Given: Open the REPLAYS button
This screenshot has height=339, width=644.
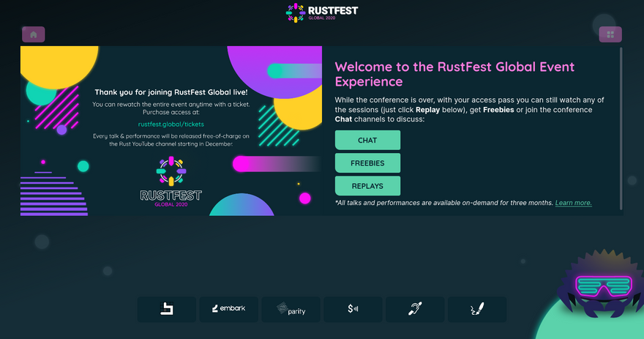Looking at the screenshot, I should (x=367, y=186).
